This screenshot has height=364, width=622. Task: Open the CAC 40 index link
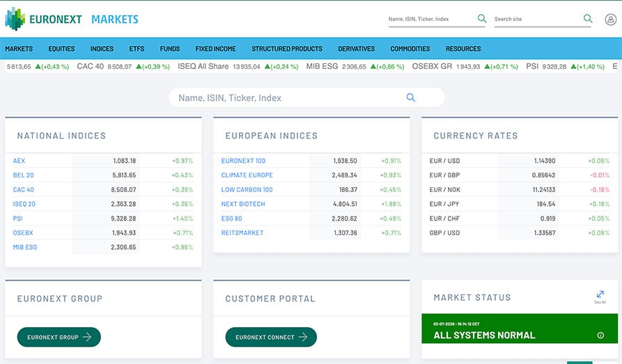(x=24, y=189)
